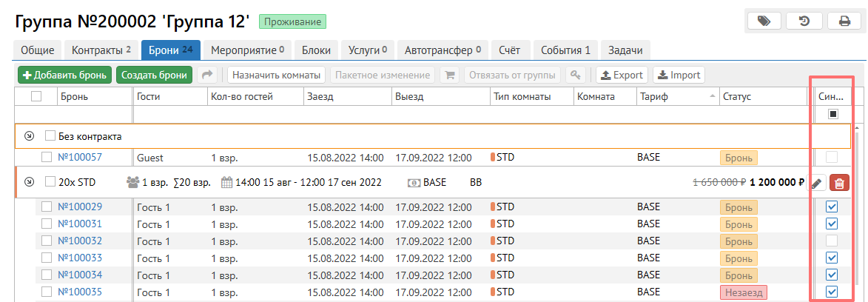Viewport: 868px width, 302px height.
Task: Tick the checkbox for booking №100032
Action: point(47,241)
